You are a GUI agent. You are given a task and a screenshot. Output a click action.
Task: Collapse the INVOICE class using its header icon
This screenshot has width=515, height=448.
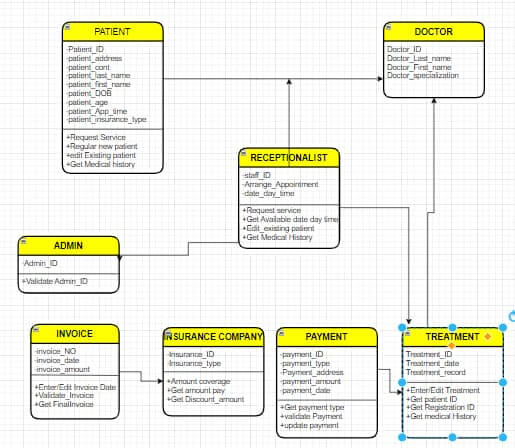[x=36, y=330]
